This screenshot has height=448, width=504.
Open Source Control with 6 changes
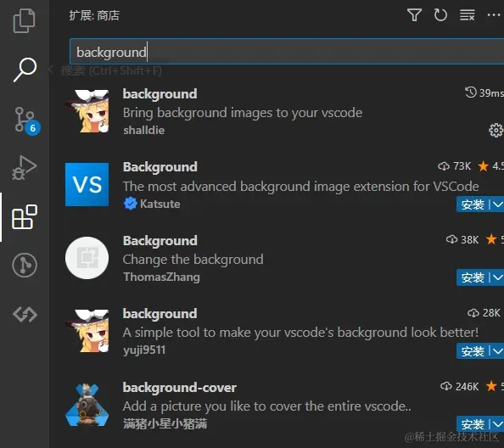pyautogui.click(x=26, y=120)
